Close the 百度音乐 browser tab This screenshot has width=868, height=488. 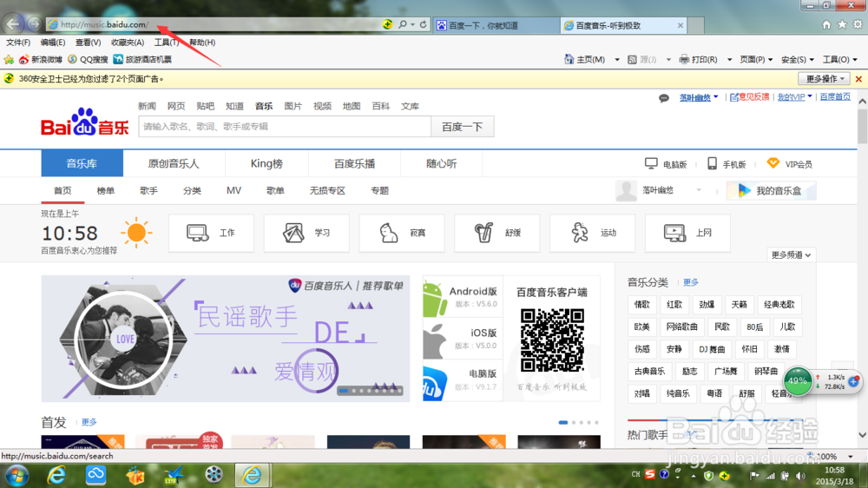(x=681, y=25)
